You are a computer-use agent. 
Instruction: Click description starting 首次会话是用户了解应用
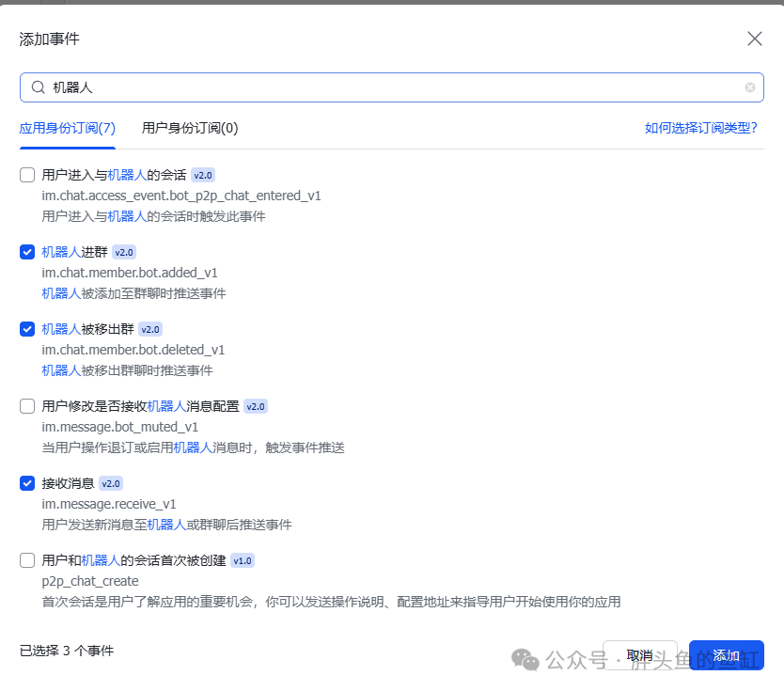coord(331,602)
